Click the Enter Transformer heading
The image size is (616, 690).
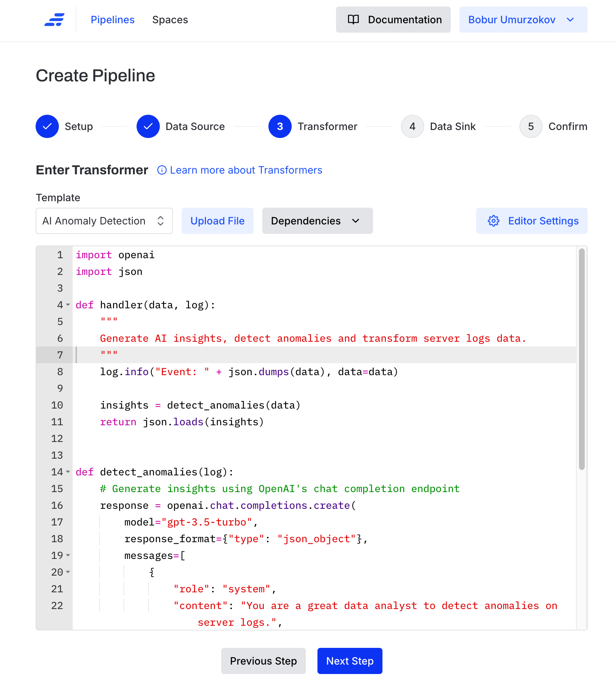(92, 170)
